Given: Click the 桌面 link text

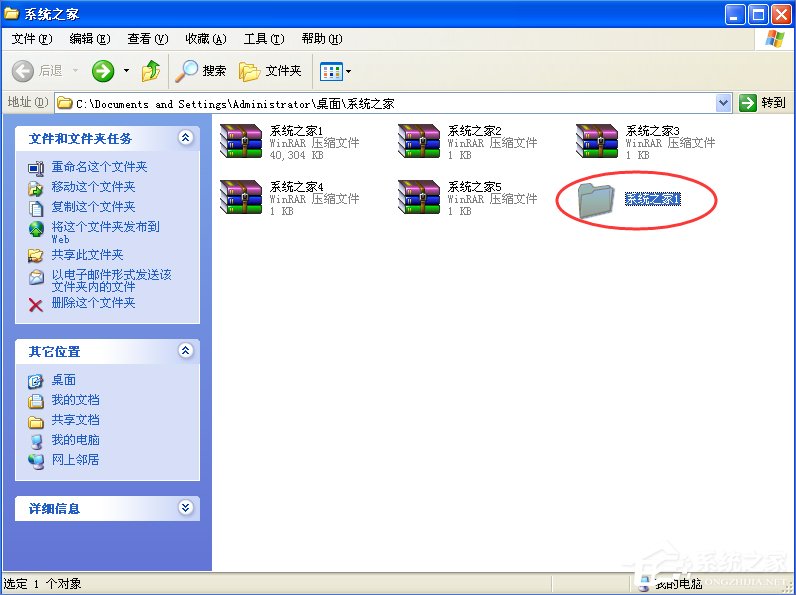Looking at the screenshot, I should 63,380.
